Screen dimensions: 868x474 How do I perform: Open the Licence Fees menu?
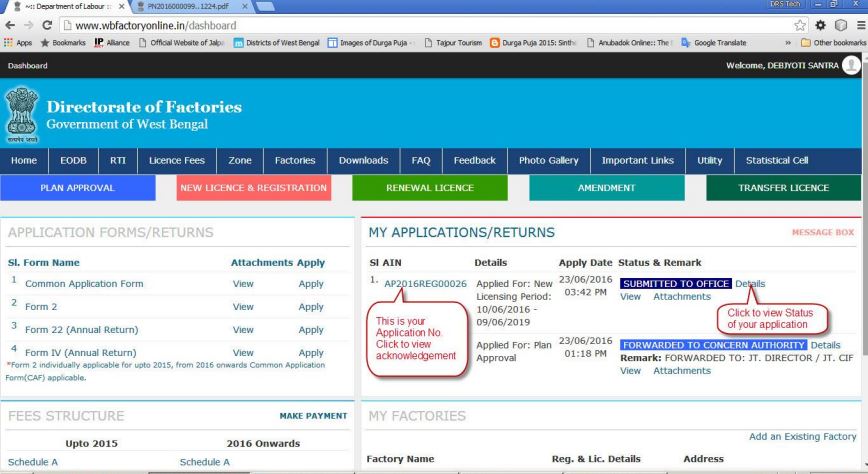177,161
